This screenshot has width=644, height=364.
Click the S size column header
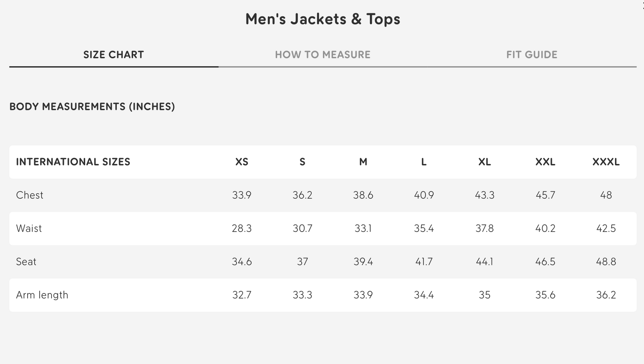point(302,162)
